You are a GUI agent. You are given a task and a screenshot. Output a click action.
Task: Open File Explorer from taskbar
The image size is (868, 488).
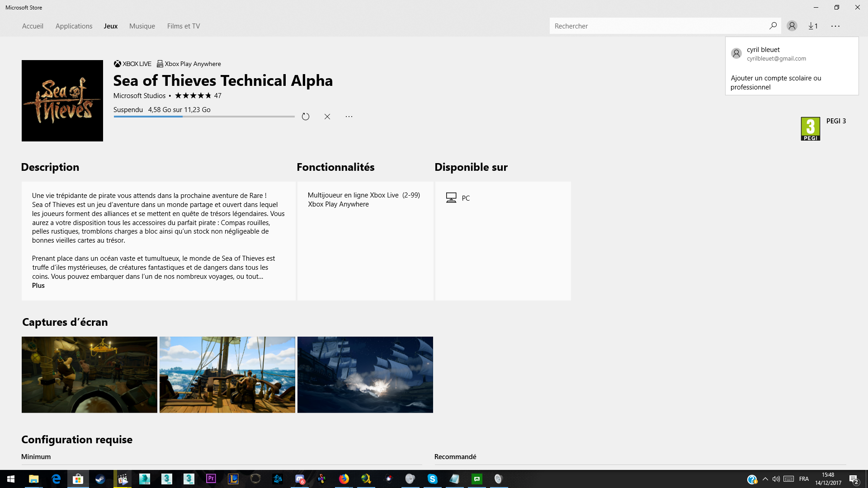[x=33, y=479]
